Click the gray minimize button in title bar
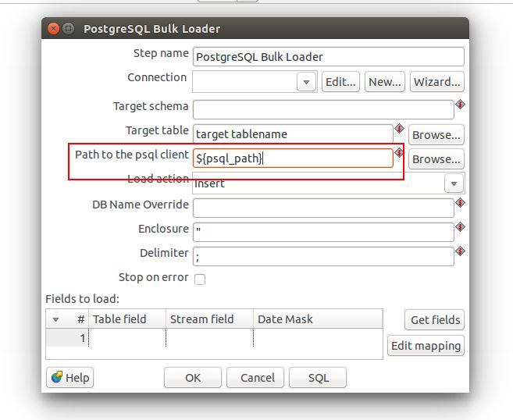513x420 pixels. click(x=68, y=29)
